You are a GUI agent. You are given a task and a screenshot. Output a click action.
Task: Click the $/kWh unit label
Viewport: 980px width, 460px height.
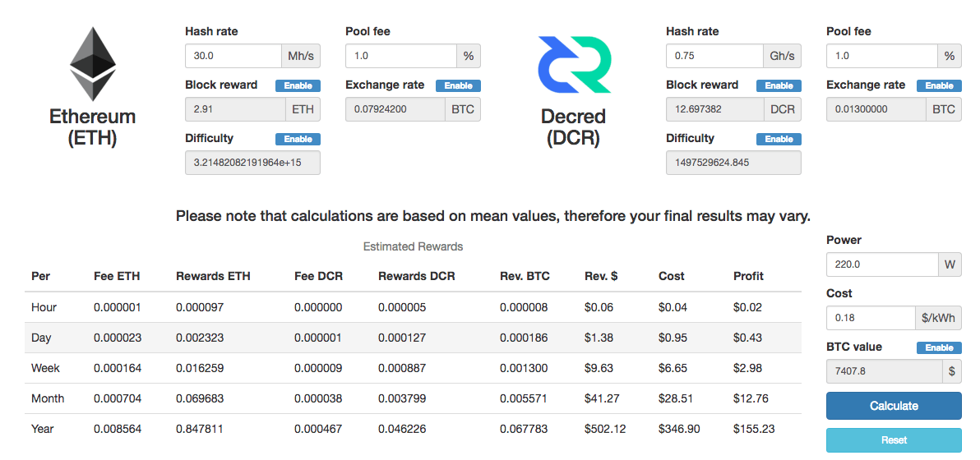click(939, 318)
